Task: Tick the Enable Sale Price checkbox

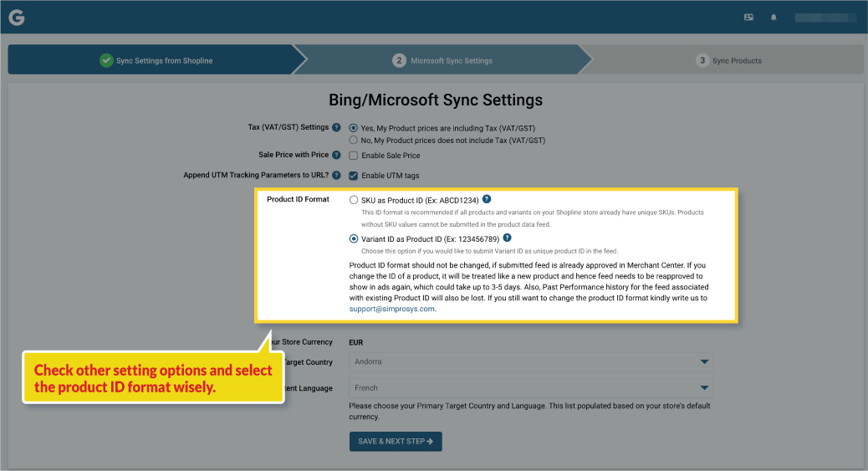Action: click(353, 156)
